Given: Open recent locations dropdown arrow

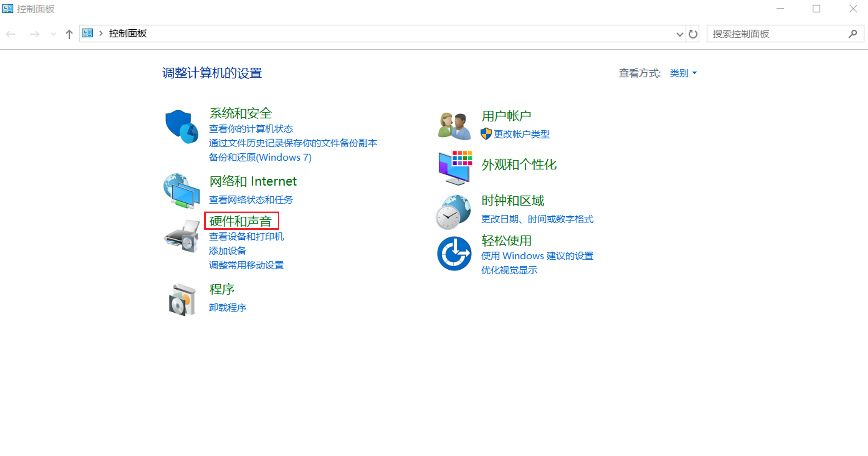Looking at the screenshot, I should point(53,34).
